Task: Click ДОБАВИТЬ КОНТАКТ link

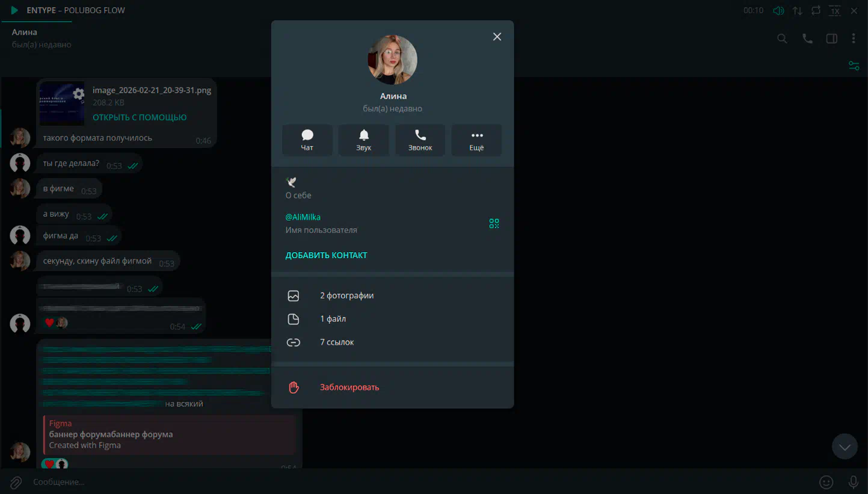Action: tap(326, 255)
